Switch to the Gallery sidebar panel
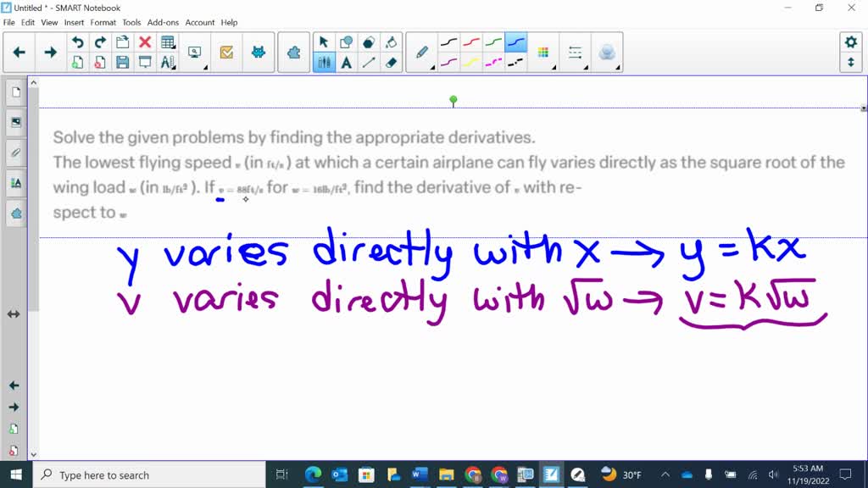Viewport: 868px width, 488px height. click(15, 120)
